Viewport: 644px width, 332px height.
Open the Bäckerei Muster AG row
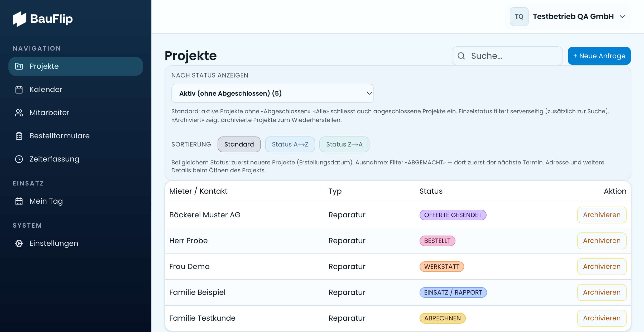click(398, 215)
